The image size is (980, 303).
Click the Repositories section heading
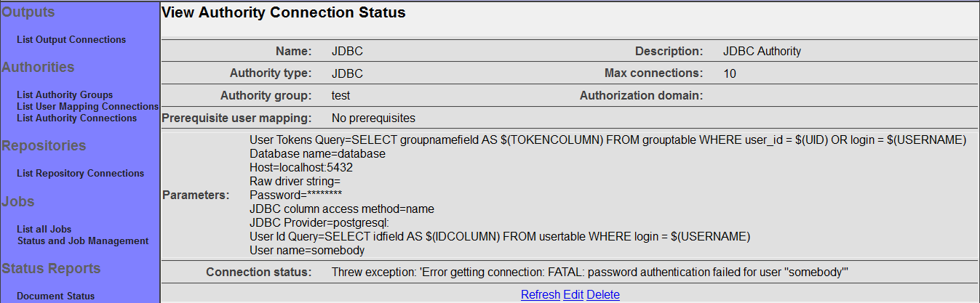click(x=44, y=146)
